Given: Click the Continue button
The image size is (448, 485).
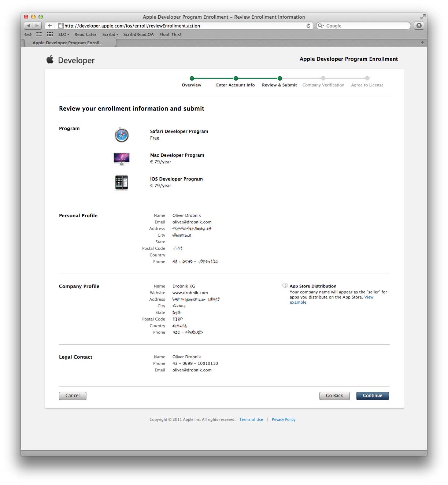Looking at the screenshot, I should tap(373, 396).
